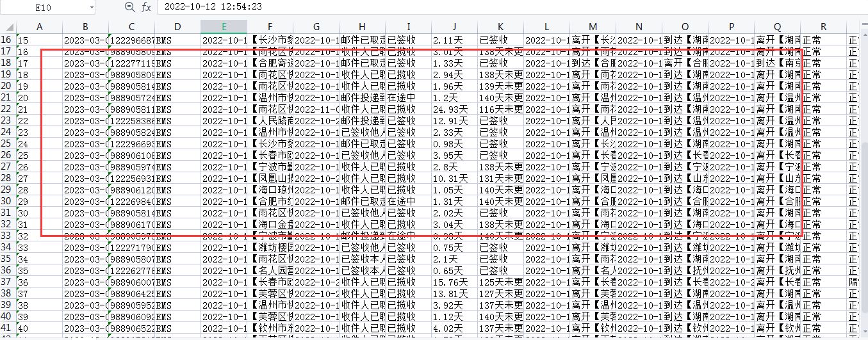Click the cell starting with 【凤凰山
The image size is (868, 340).
(x=270, y=178)
